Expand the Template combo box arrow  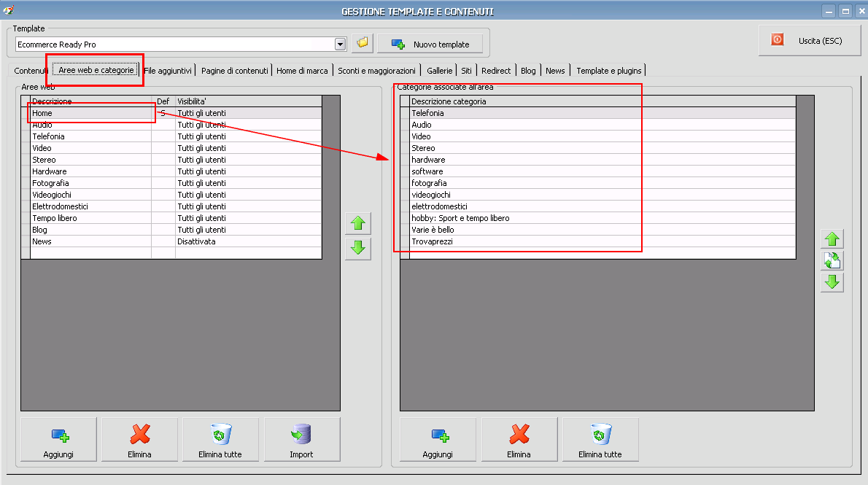[x=341, y=44]
